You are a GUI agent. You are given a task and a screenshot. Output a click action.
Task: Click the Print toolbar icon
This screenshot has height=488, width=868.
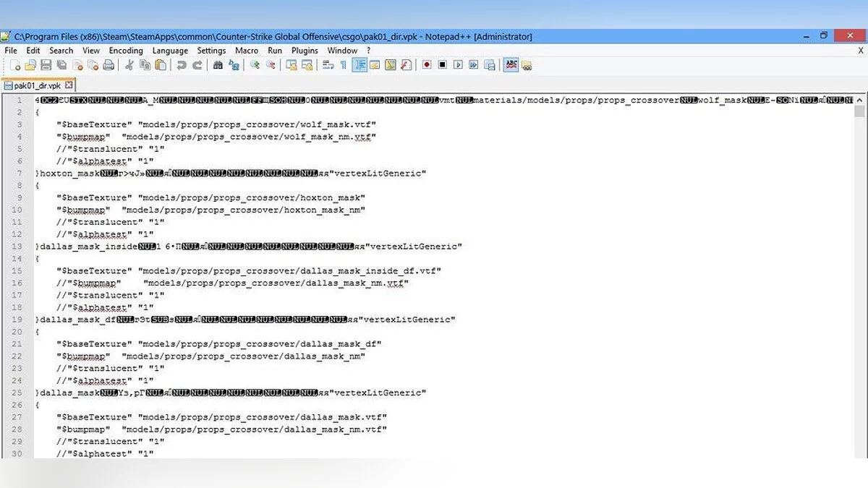(109, 65)
